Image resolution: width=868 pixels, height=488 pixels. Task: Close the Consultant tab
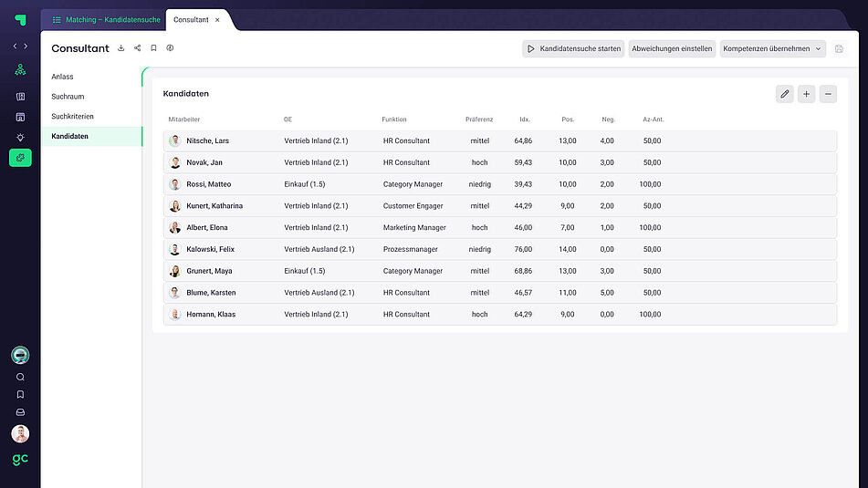coord(217,20)
